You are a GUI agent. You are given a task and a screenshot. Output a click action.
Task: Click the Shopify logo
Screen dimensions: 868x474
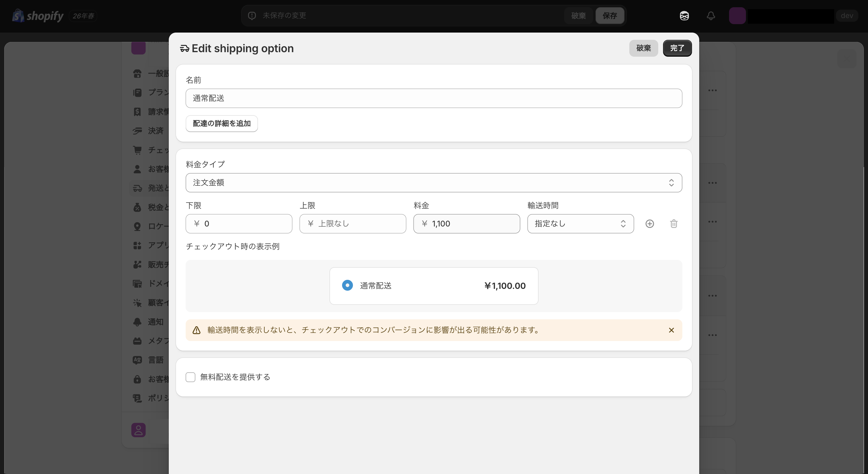[38, 16]
